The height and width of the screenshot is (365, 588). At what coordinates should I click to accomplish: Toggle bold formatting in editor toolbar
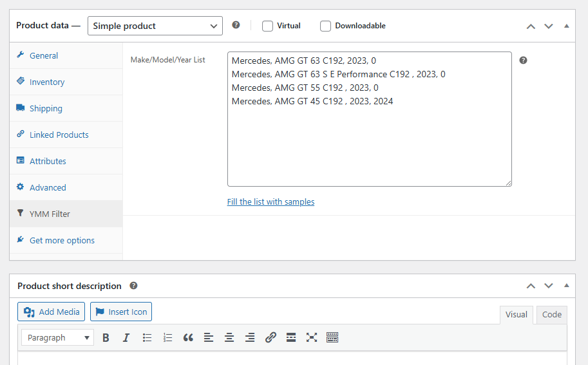point(106,338)
